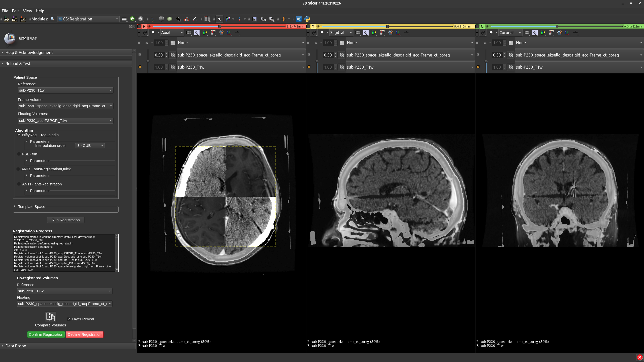The width and height of the screenshot is (644, 362).
Task: Click the Run Registration button
Action: tap(66, 220)
